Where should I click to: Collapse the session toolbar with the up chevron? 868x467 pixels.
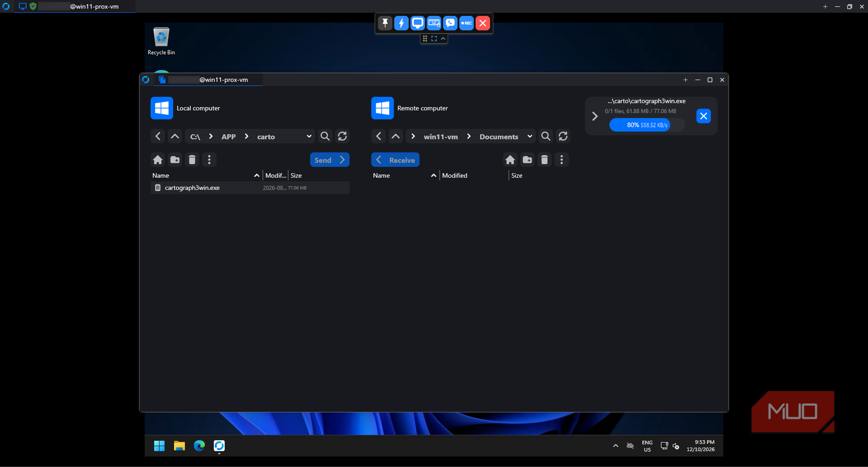pos(443,38)
